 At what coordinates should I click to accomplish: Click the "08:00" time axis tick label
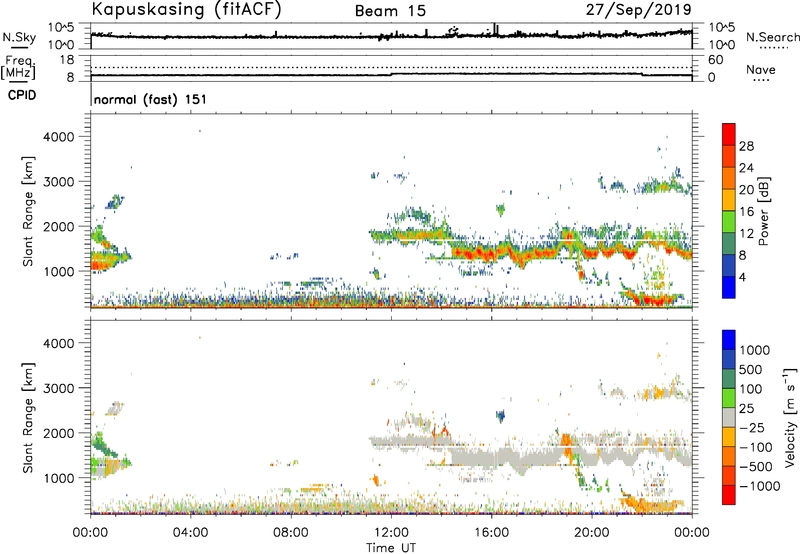[291, 533]
